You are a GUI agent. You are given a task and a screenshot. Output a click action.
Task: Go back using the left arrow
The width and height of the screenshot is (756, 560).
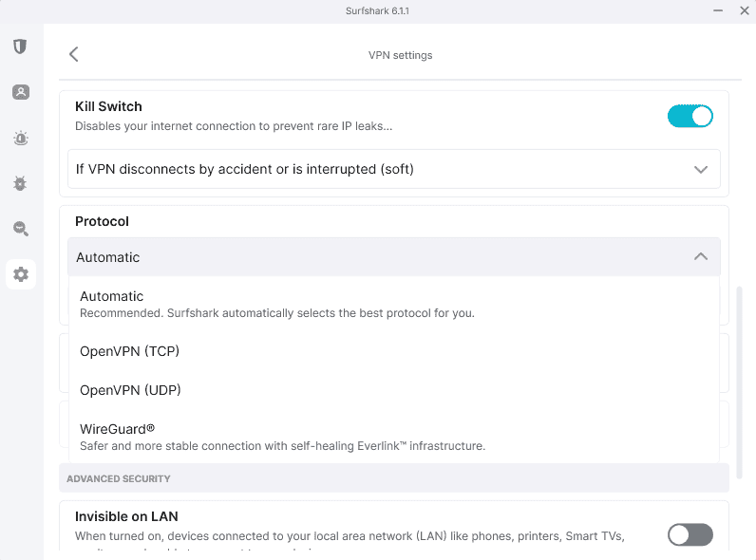coord(73,54)
